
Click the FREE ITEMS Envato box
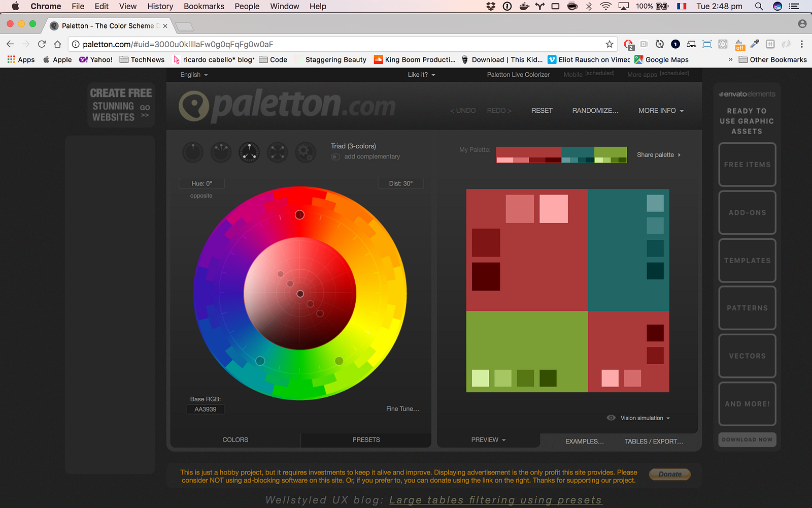[x=747, y=165]
